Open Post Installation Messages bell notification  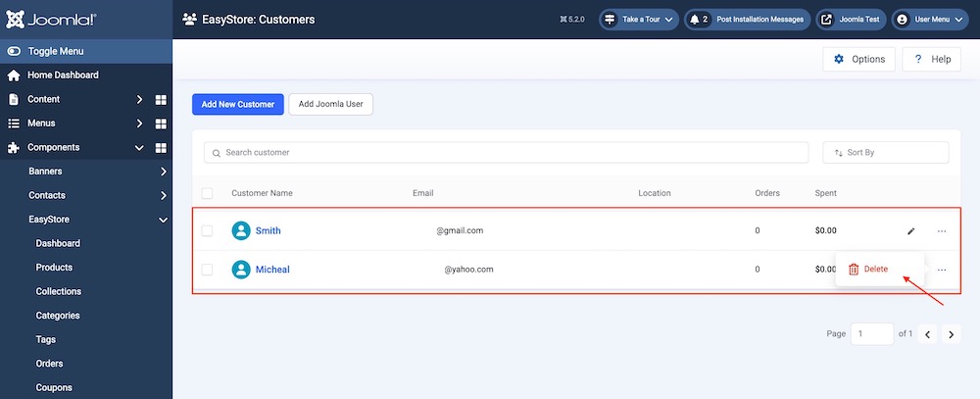(x=746, y=19)
